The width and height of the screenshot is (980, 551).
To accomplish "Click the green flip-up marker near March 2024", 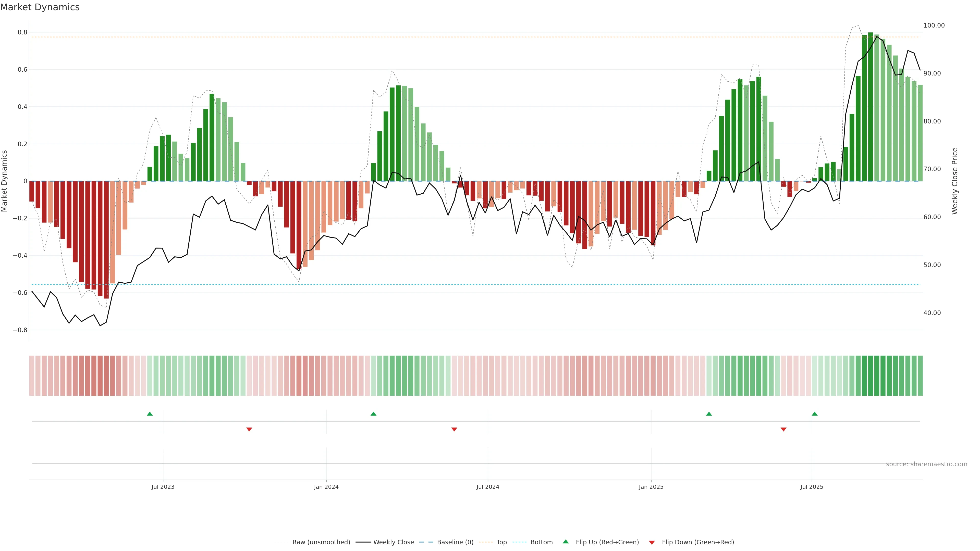I will (x=373, y=414).
